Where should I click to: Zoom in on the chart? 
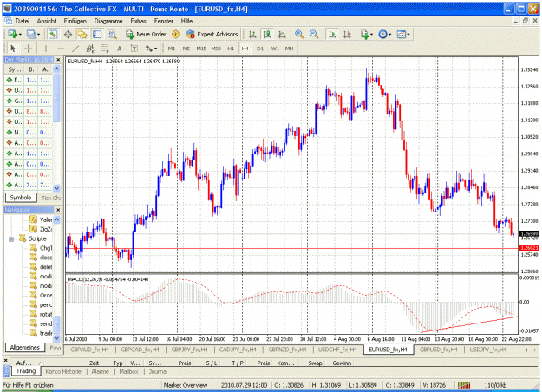coord(299,34)
